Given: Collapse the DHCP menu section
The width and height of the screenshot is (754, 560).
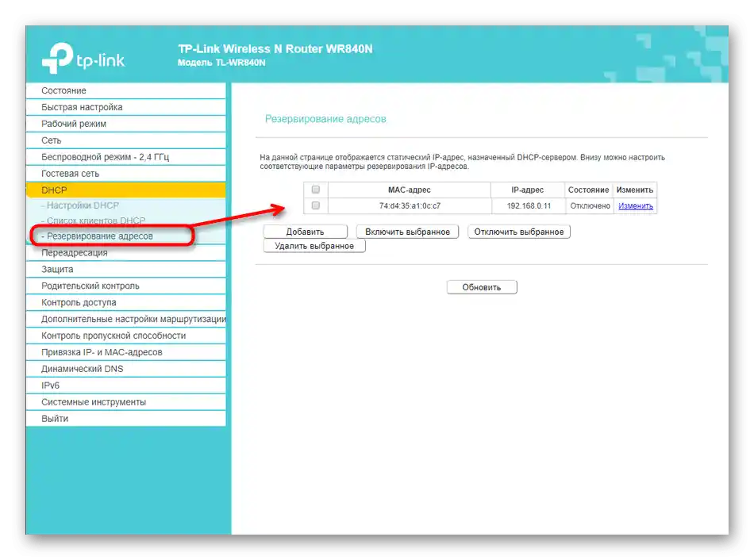Looking at the screenshot, I should pyautogui.click(x=126, y=190).
